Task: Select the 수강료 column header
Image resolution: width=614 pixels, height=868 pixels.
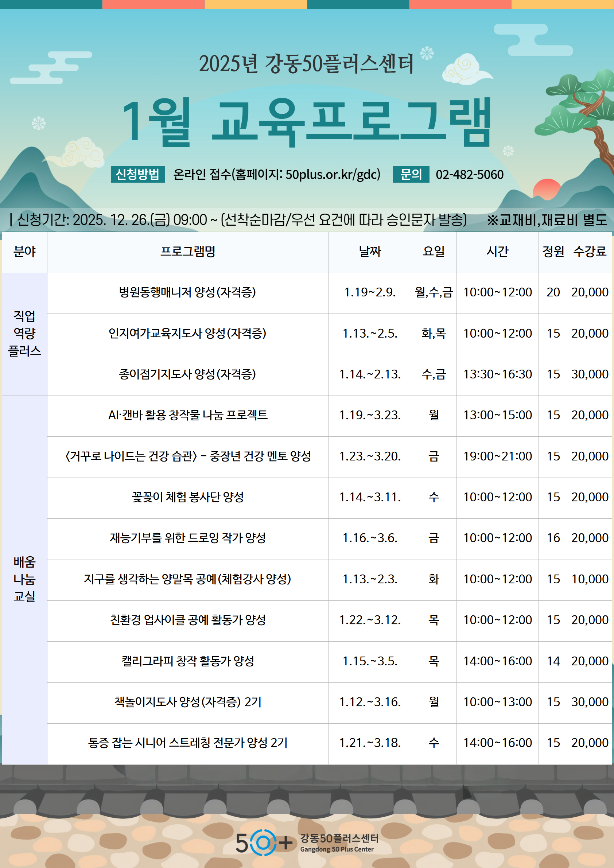Action: [x=590, y=252]
